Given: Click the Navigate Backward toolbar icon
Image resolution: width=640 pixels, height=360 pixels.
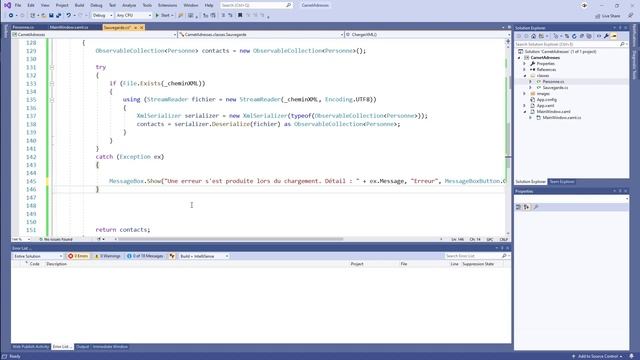Looking at the screenshot, I should (11, 16).
